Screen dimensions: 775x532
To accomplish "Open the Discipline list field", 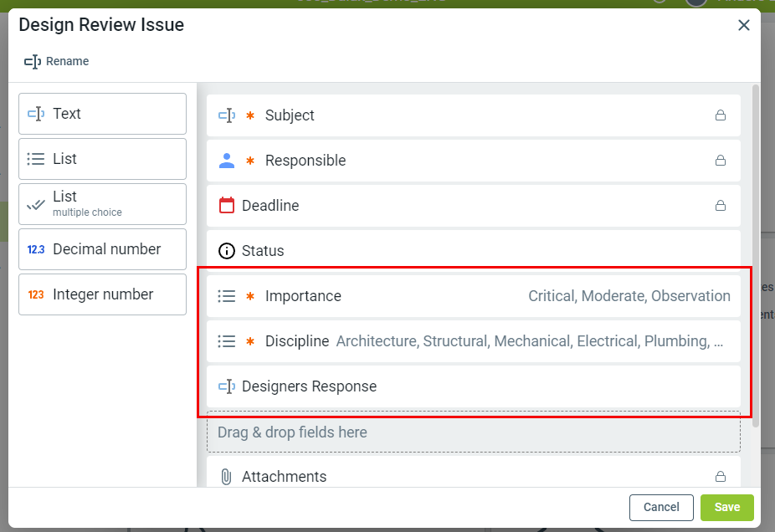I will 473,341.
